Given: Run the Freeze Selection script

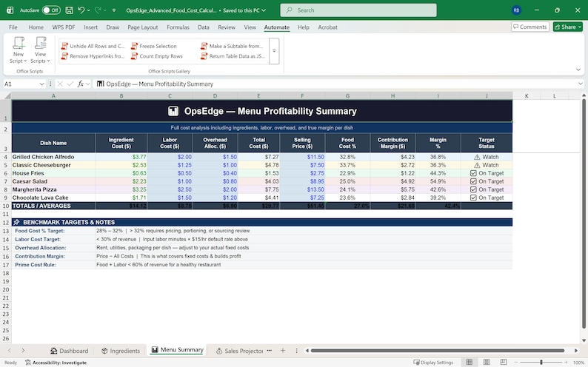Looking at the screenshot, I should tap(154, 46).
